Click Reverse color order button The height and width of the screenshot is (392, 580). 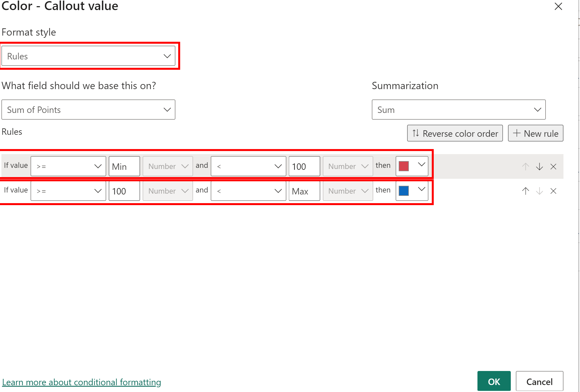(455, 133)
